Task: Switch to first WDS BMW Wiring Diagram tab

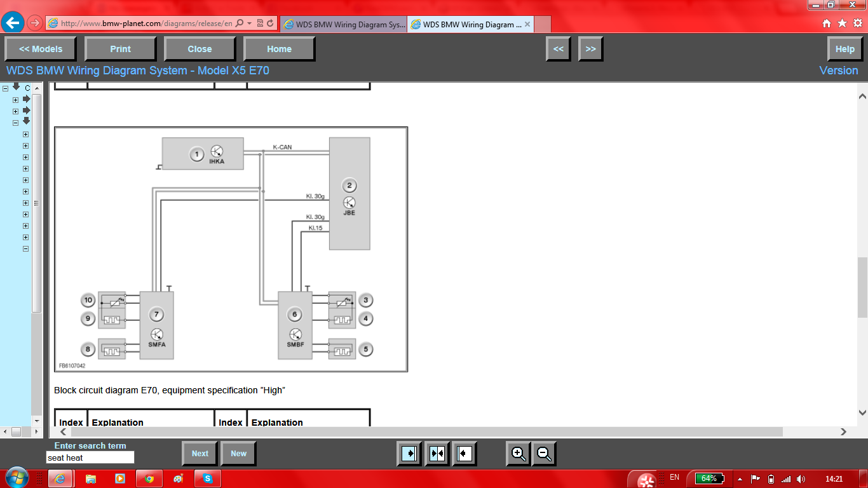Action: click(343, 25)
